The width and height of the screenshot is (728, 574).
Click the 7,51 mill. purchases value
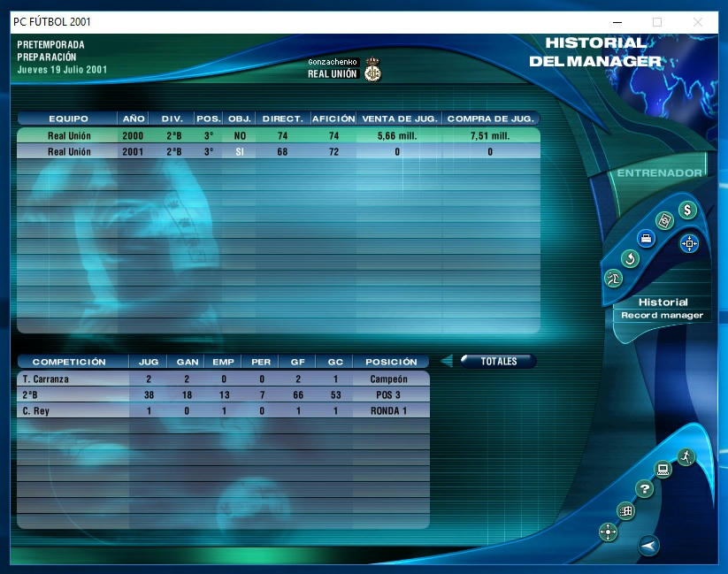point(490,135)
